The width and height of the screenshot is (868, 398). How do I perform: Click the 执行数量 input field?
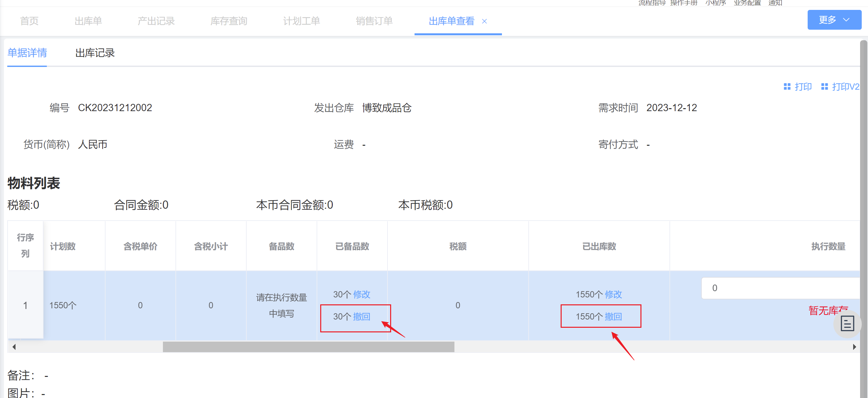click(x=781, y=288)
